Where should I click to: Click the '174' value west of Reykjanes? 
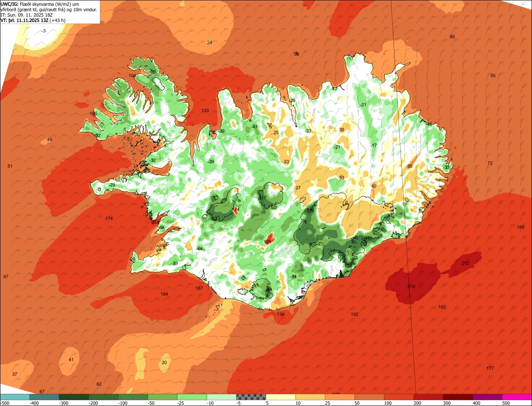(x=109, y=218)
